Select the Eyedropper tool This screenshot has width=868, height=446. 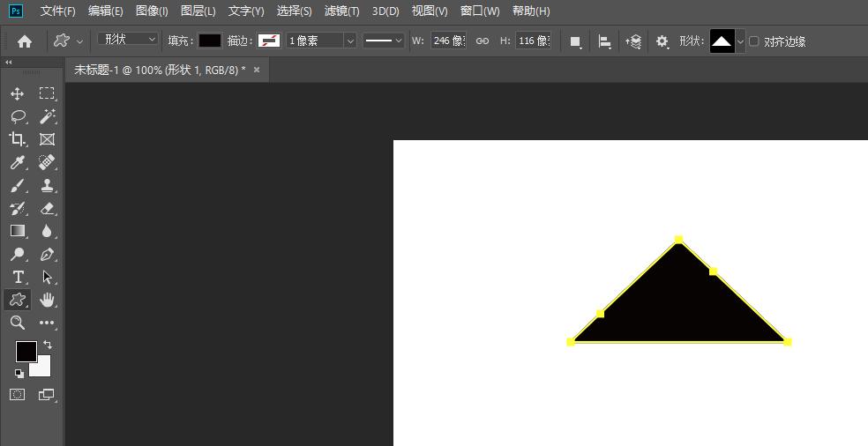[x=17, y=162]
